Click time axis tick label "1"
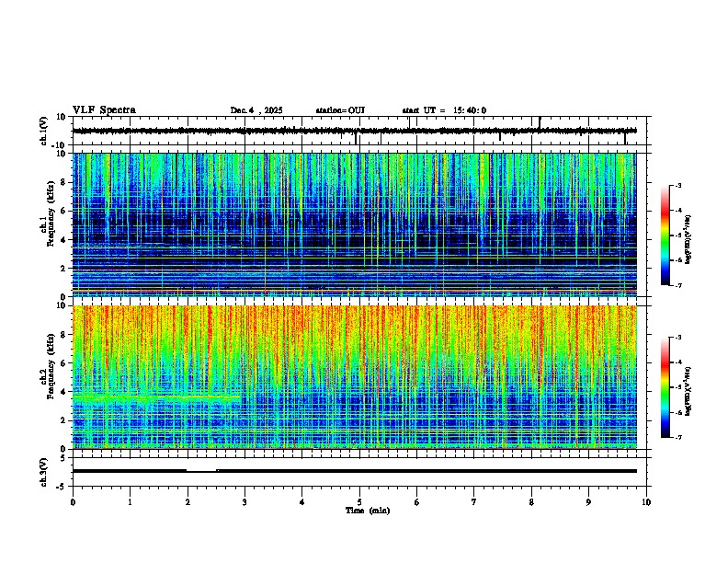This screenshot has height=563, width=728. point(130,502)
